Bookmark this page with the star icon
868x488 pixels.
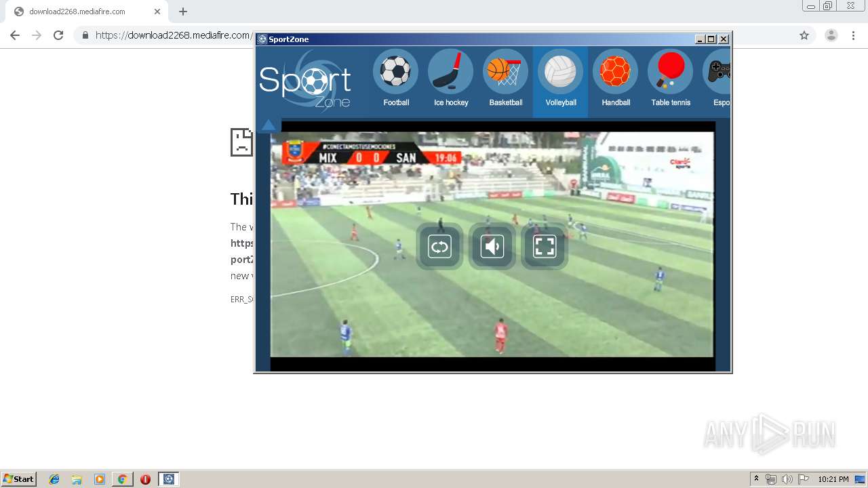804,35
